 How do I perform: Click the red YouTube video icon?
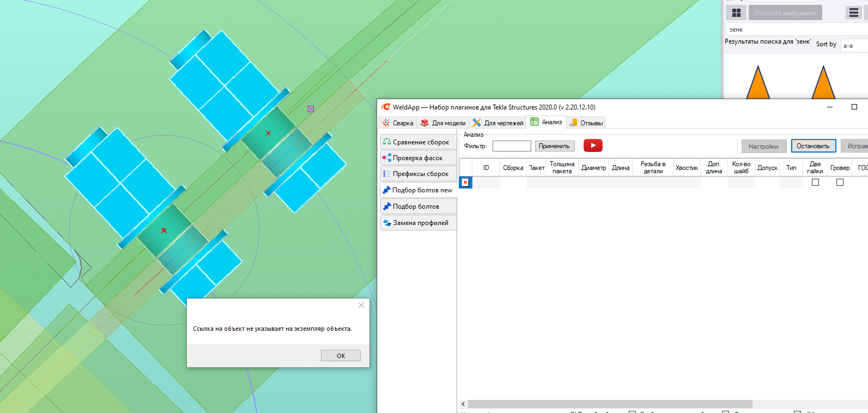point(593,145)
